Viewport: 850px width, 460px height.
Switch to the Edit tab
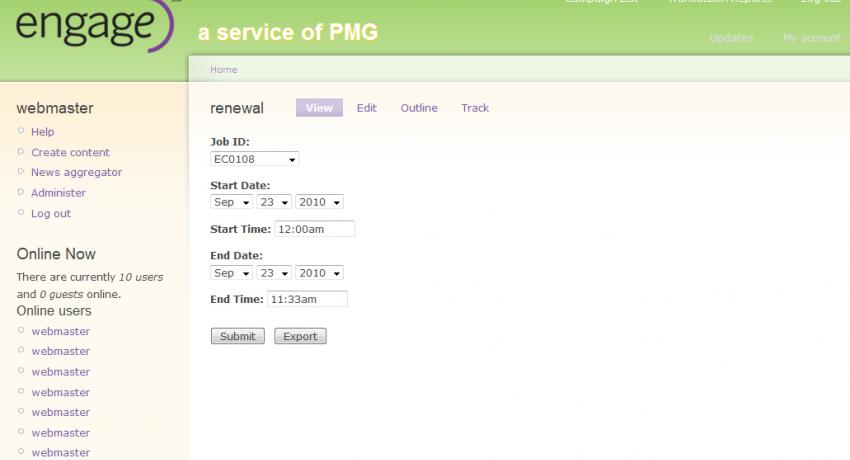(x=366, y=108)
